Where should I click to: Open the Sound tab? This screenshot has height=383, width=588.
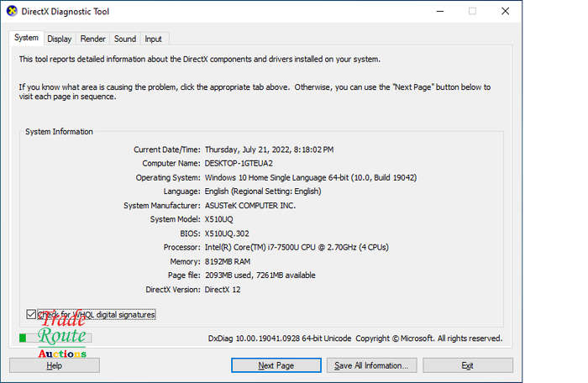click(125, 39)
